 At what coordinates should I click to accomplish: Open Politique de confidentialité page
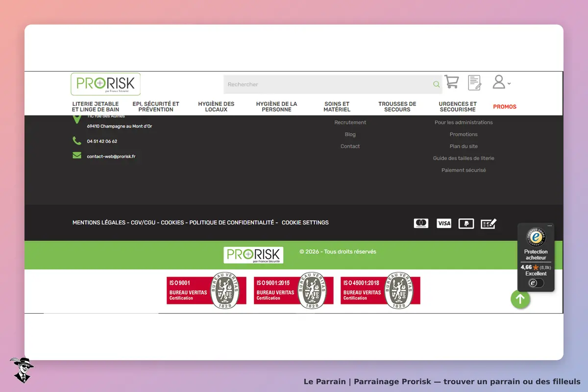click(x=232, y=222)
